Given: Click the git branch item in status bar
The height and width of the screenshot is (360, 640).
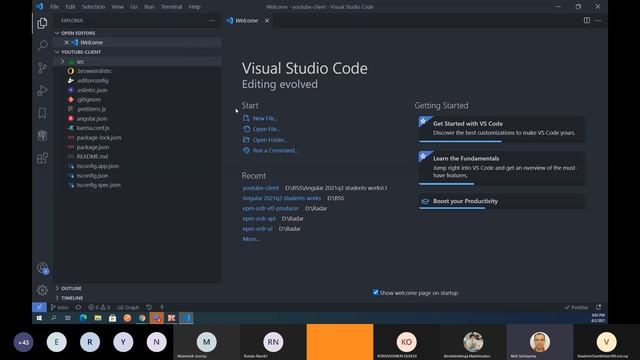Looking at the screenshot, I should 60,307.
